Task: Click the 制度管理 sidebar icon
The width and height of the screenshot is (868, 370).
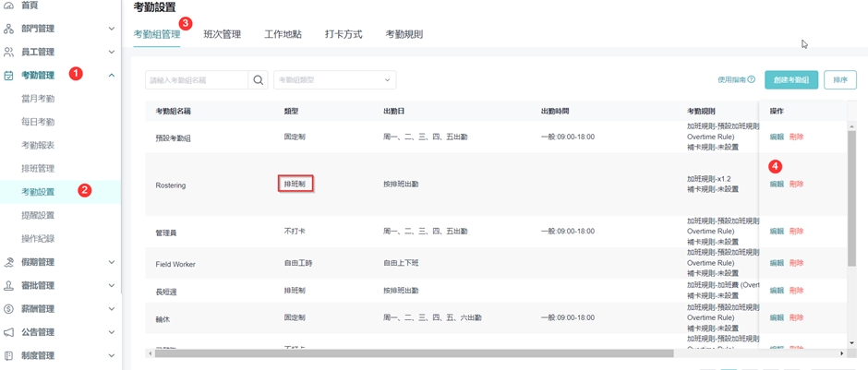Action: tap(9, 355)
